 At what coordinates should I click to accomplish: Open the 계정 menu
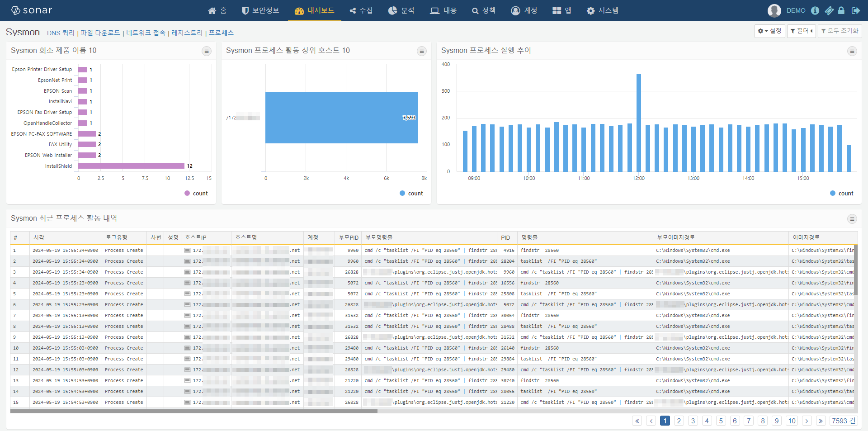(x=524, y=10)
